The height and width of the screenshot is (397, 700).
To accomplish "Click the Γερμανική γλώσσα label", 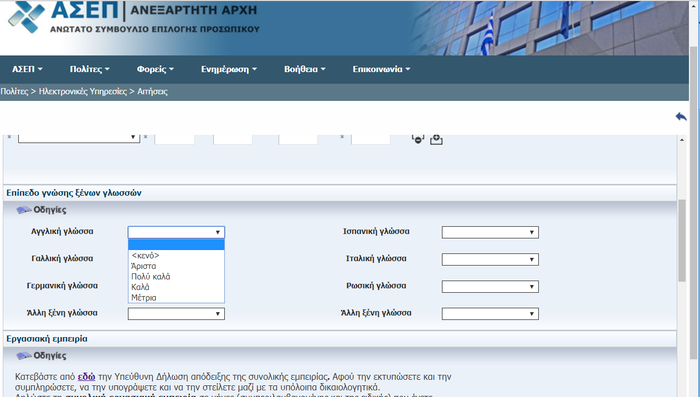I will pyautogui.click(x=62, y=286).
